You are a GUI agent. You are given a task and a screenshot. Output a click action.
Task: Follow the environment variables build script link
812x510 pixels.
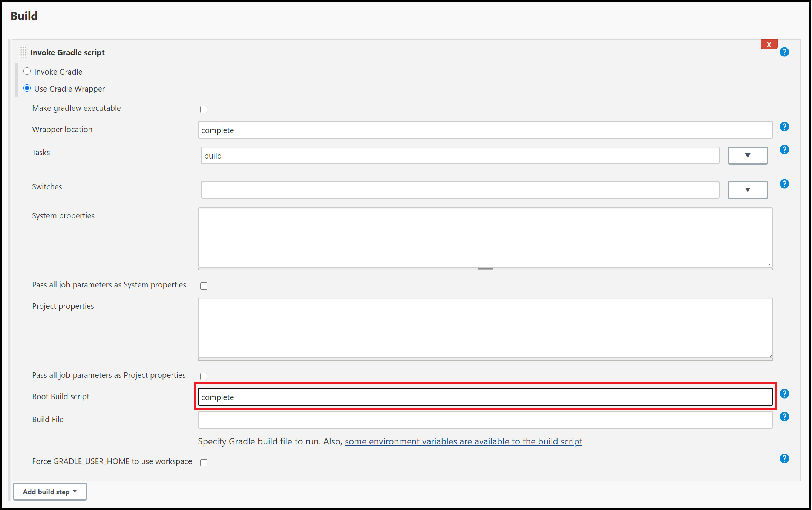click(x=463, y=441)
